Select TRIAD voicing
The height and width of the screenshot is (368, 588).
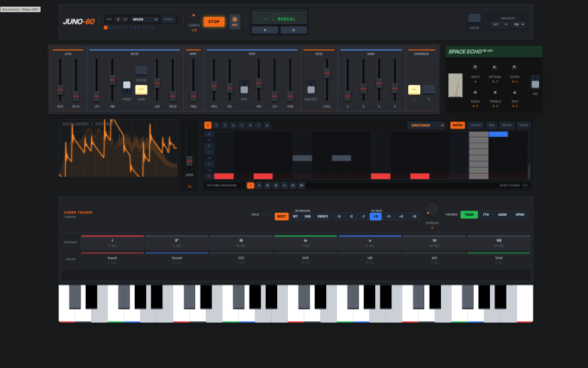(469, 215)
